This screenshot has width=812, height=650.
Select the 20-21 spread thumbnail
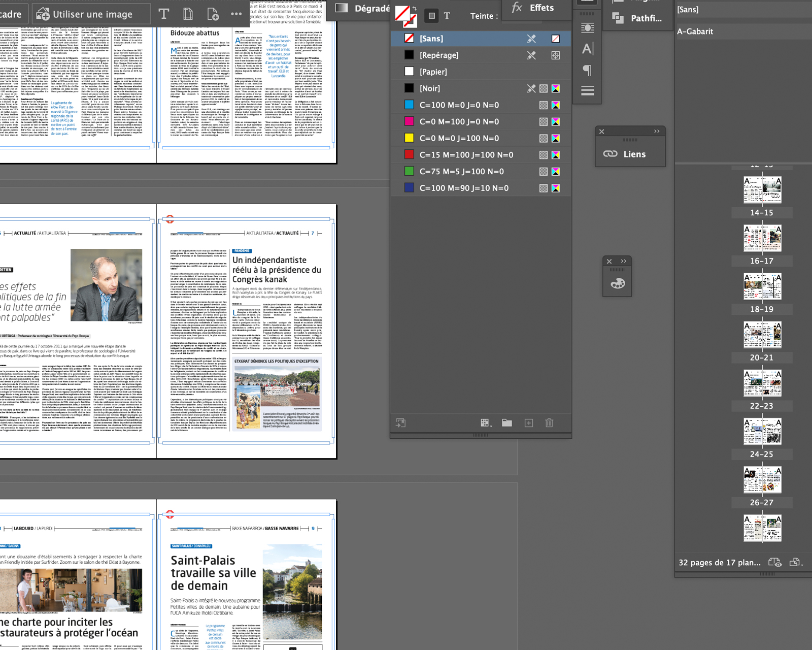[x=762, y=335]
